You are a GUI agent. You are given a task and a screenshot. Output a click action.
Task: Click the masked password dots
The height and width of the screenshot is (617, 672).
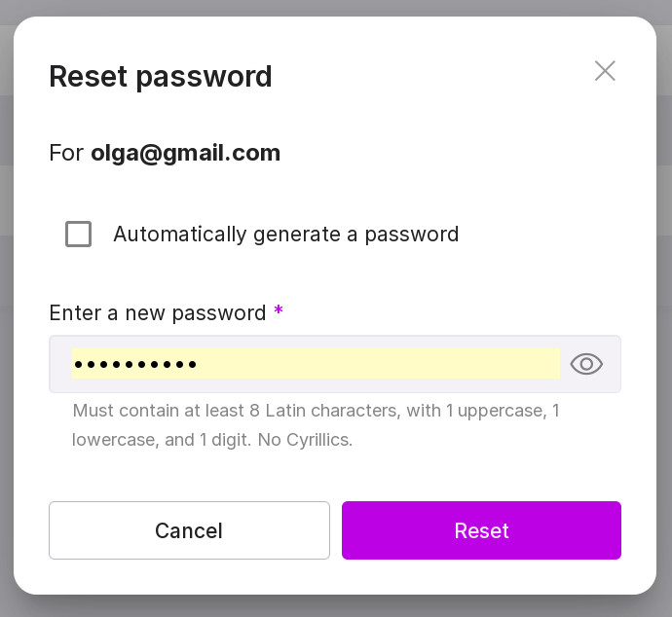tap(134, 366)
